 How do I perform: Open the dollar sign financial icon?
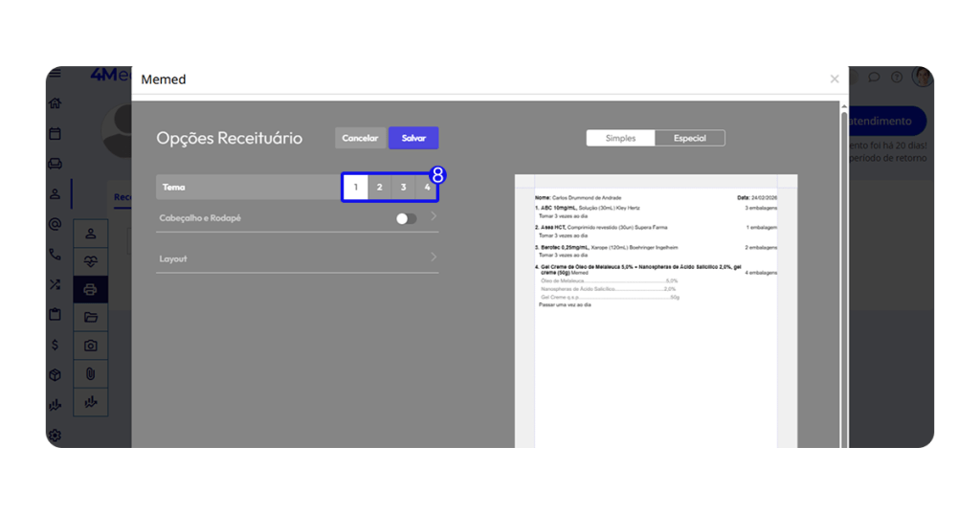tap(55, 345)
